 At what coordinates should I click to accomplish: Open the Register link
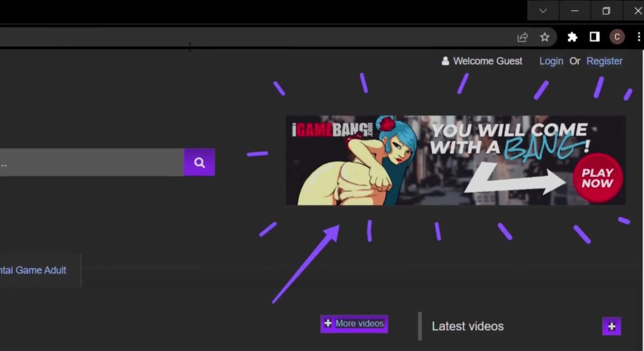pyautogui.click(x=604, y=61)
